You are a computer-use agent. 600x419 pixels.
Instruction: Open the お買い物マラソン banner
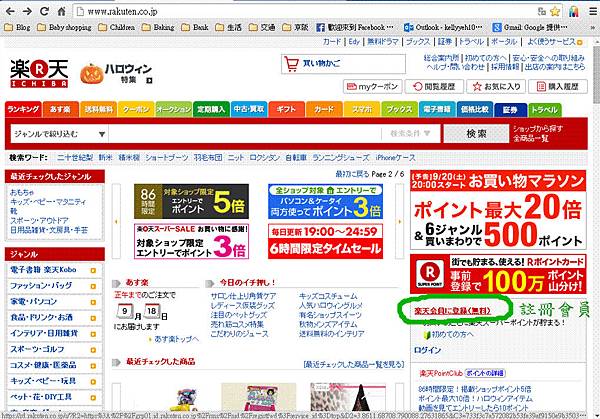(x=498, y=210)
